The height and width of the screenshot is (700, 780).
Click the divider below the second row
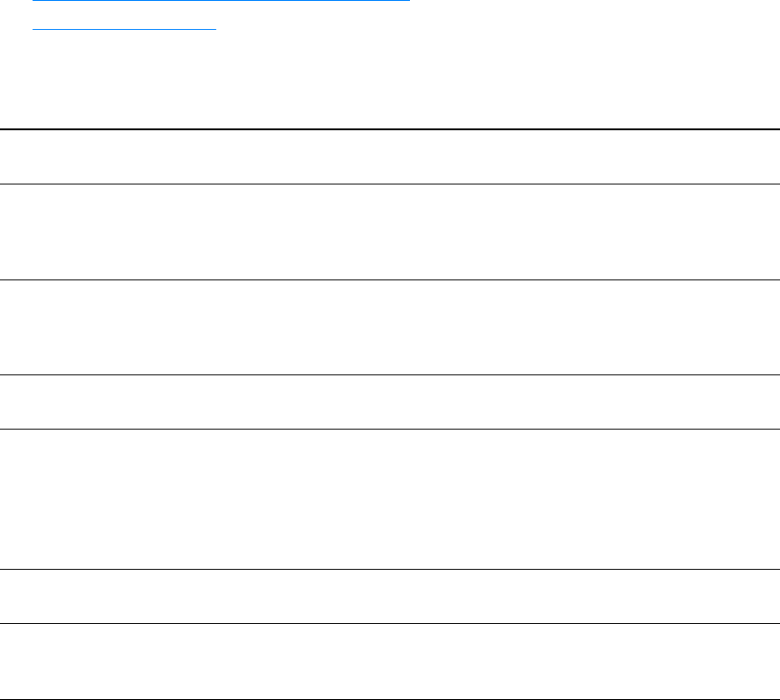pos(389,279)
